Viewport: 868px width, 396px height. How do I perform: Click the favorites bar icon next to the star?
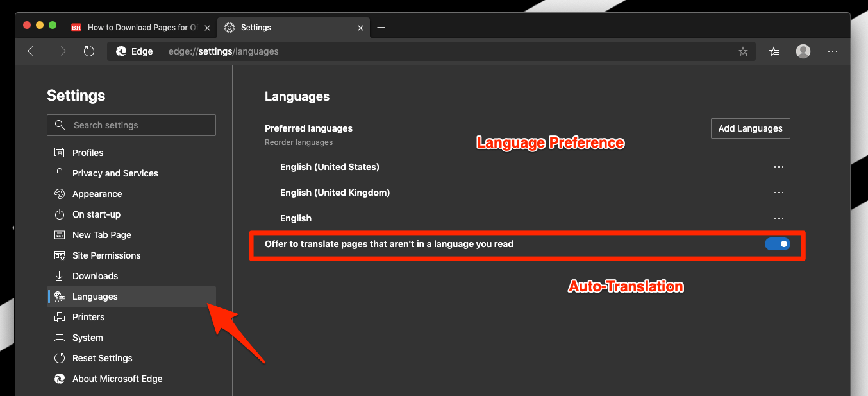coord(774,51)
